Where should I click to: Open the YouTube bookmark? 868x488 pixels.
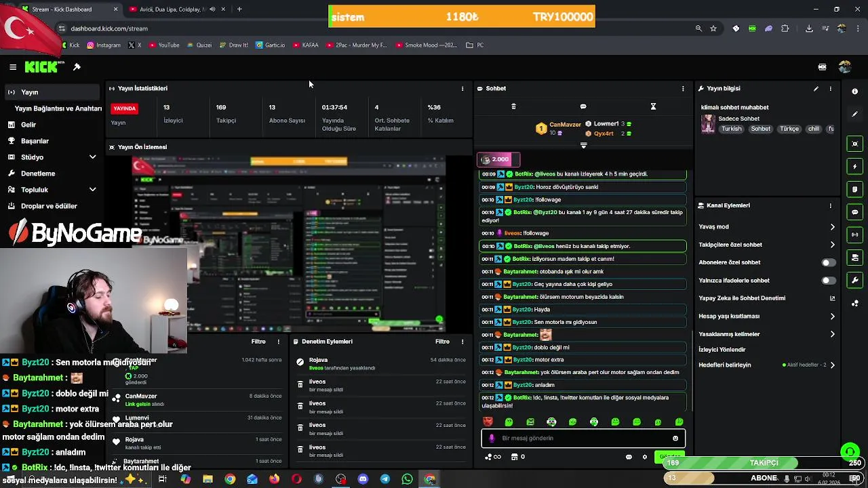163,45
